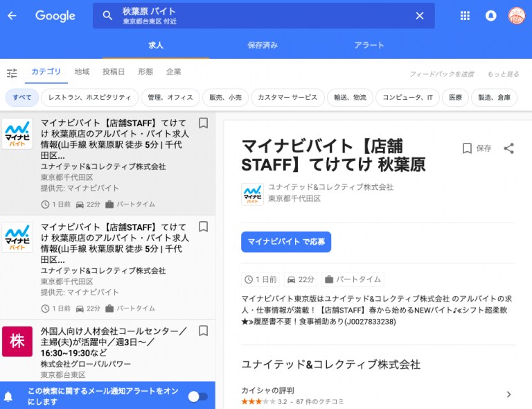Image resolution: width=532 pixels, height=409 pixels.
Task: Click the 株式会社グローバルパワー company name
Action: 86,364
